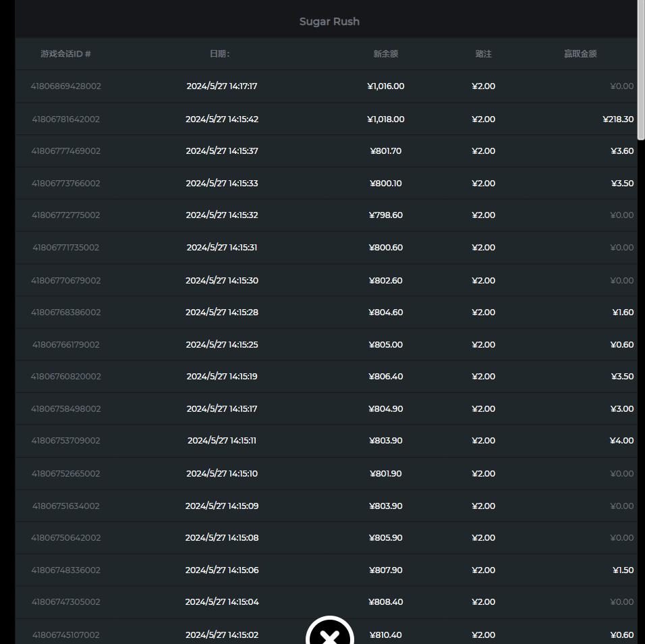Open session 41806760820002
The image size is (645, 644).
click(x=66, y=377)
